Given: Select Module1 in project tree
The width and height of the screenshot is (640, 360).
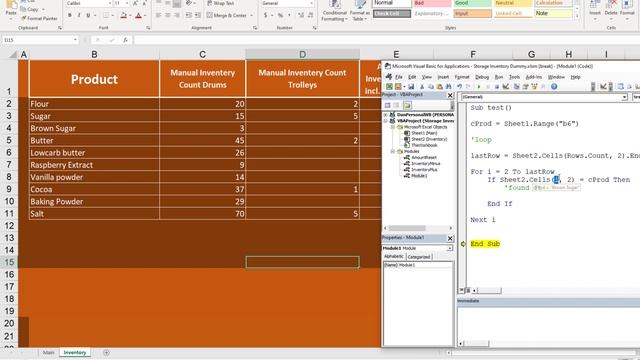Looking at the screenshot, I should click(416, 176).
